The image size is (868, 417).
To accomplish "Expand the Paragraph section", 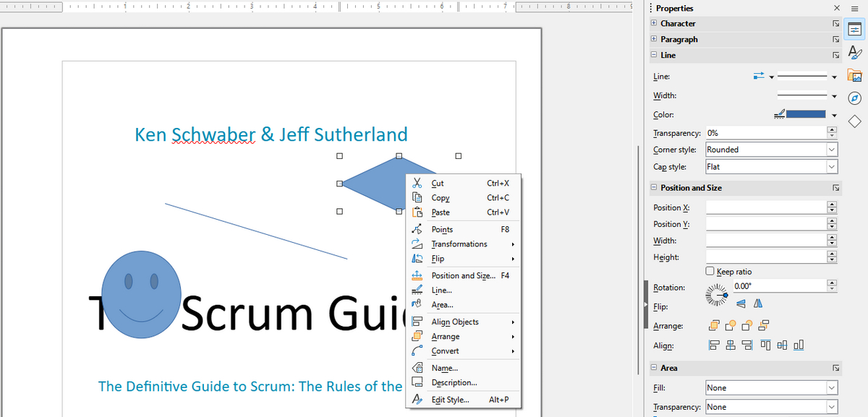I will click(x=654, y=39).
